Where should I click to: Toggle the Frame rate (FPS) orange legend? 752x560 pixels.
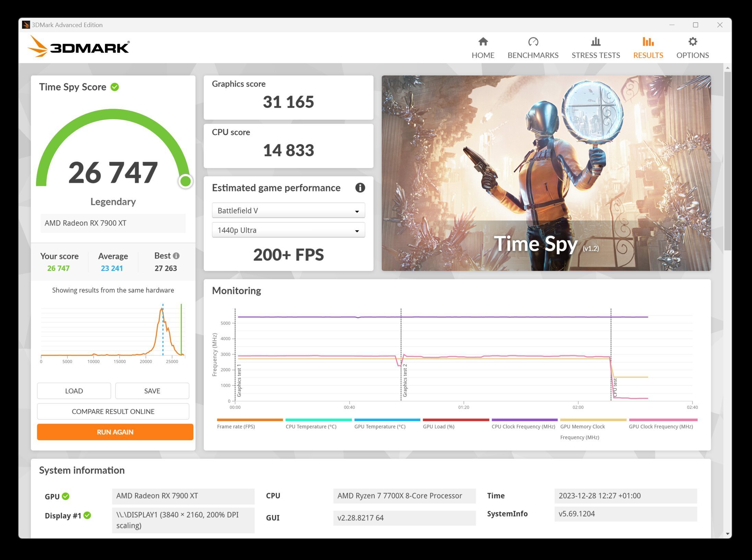(250, 420)
